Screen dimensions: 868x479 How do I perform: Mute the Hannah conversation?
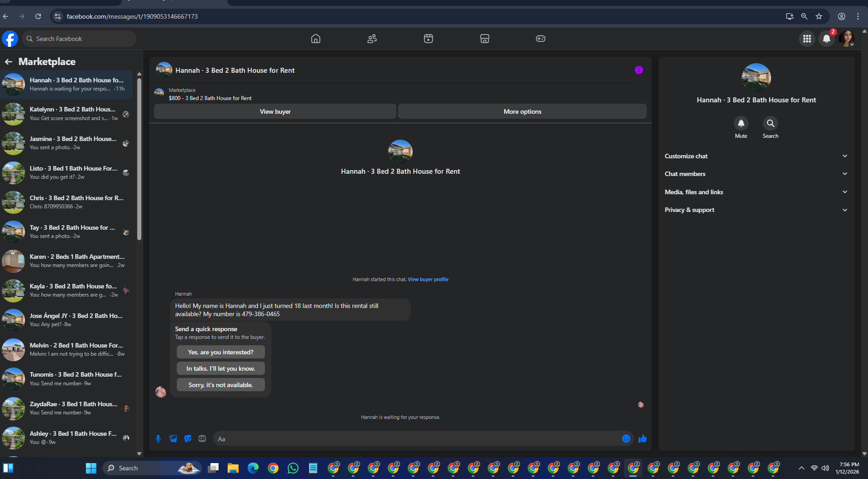[x=741, y=123]
